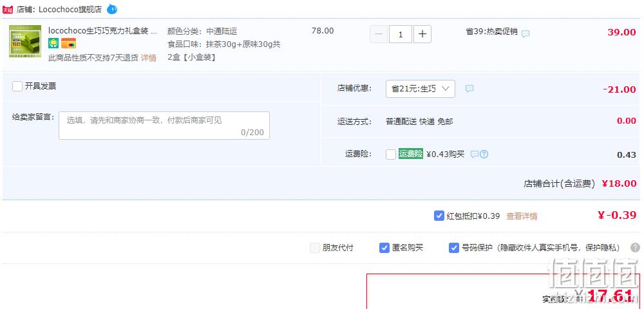Check the 运费险 purchase checkbox

coord(391,154)
